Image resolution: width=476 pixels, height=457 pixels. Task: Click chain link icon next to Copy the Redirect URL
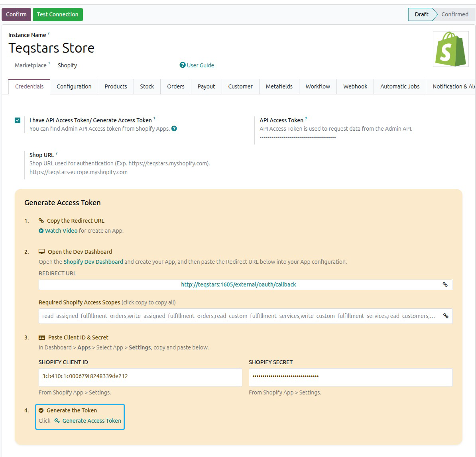click(x=41, y=221)
